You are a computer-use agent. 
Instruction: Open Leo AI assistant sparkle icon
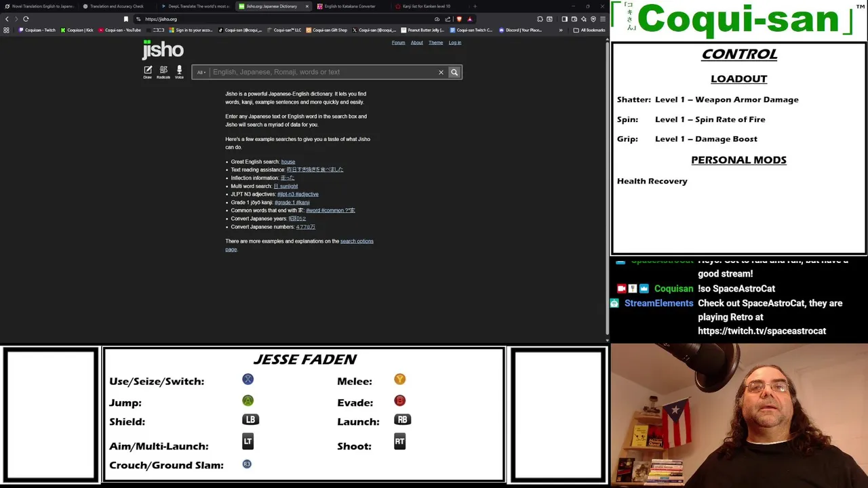pos(583,19)
